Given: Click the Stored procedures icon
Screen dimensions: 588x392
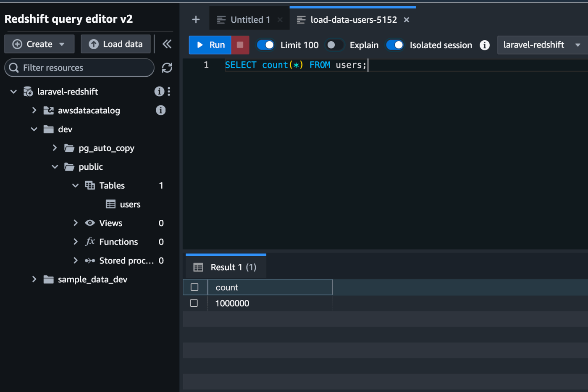Looking at the screenshot, I should pyautogui.click(x=90, y=260).
